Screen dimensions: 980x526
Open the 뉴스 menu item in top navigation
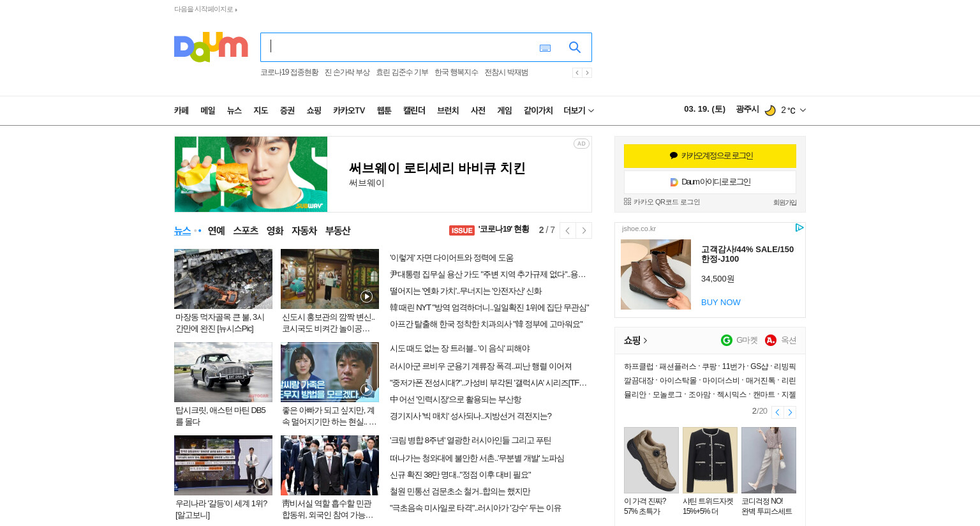coord(234,110)
